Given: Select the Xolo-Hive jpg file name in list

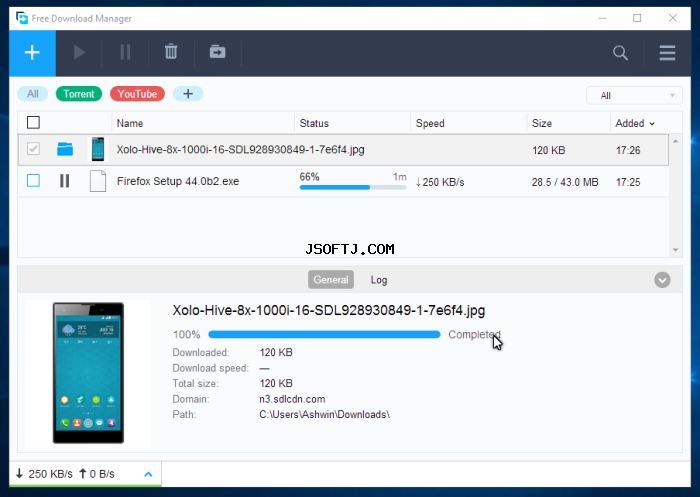Looking at the screenshot, I should pos(240,149).
